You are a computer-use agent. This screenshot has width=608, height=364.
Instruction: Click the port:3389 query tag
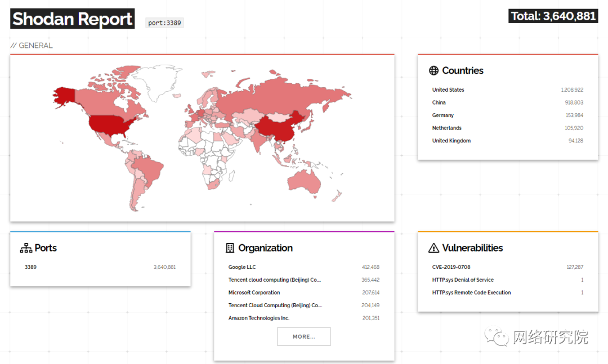[164, 23]
